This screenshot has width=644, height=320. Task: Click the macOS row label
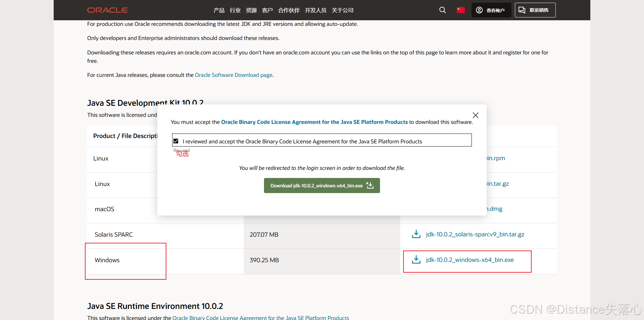click(x=104, y=209)
